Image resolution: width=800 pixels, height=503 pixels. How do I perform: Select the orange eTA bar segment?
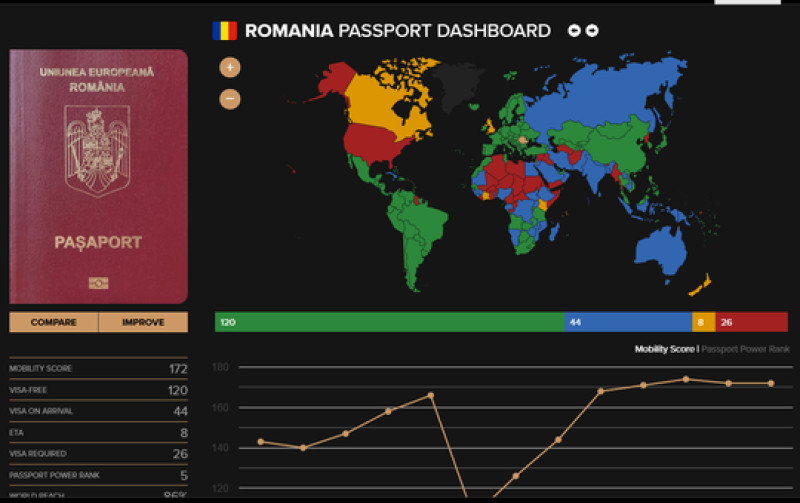pyautogui.click(x=703, y=322)
